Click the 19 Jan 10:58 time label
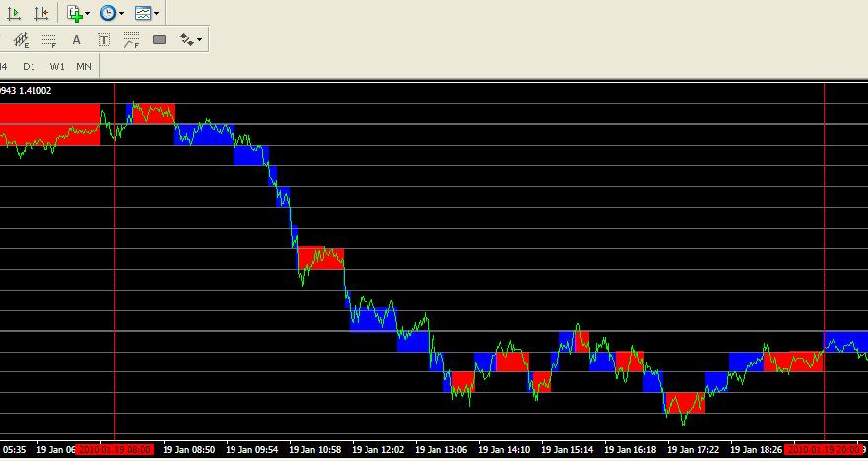 click(x=315, y=449)
